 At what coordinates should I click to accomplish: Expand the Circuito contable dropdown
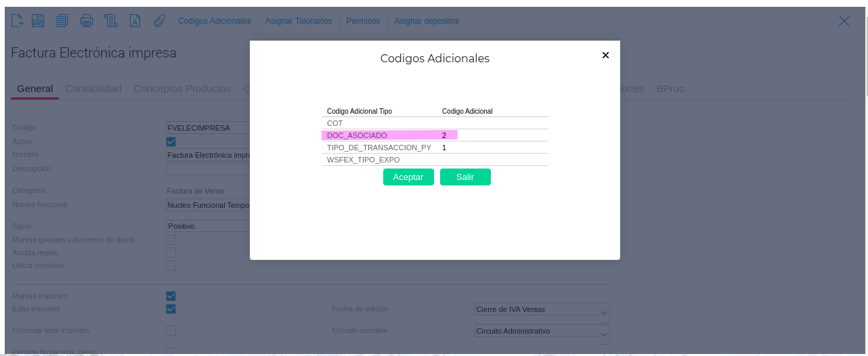pos(604,334)
